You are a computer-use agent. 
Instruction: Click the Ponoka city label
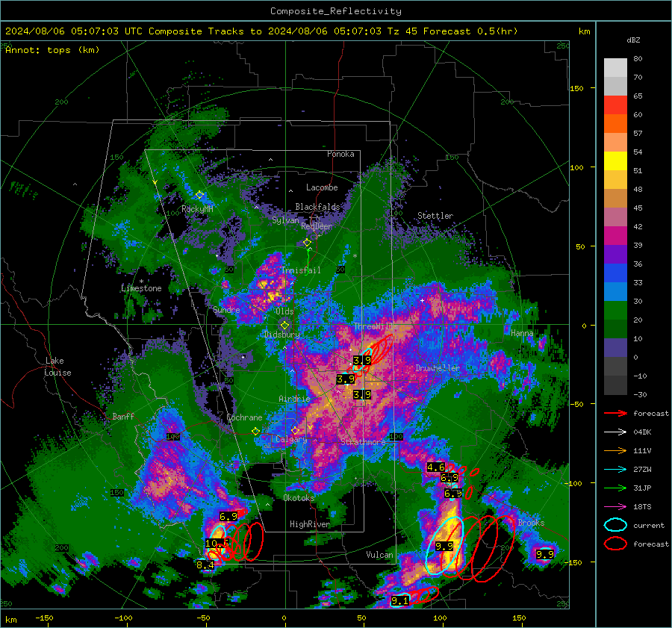340,154
